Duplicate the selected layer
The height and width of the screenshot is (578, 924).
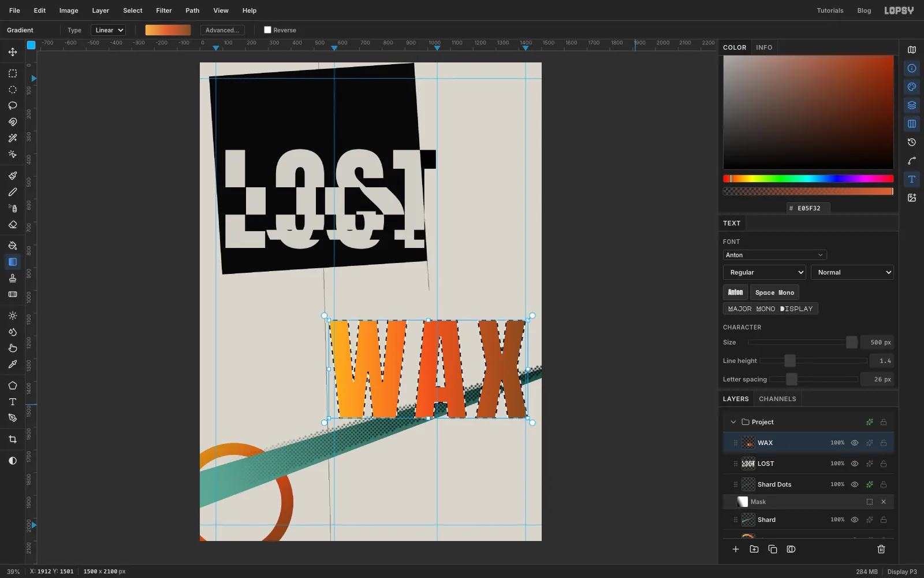[x=773, y=549]
